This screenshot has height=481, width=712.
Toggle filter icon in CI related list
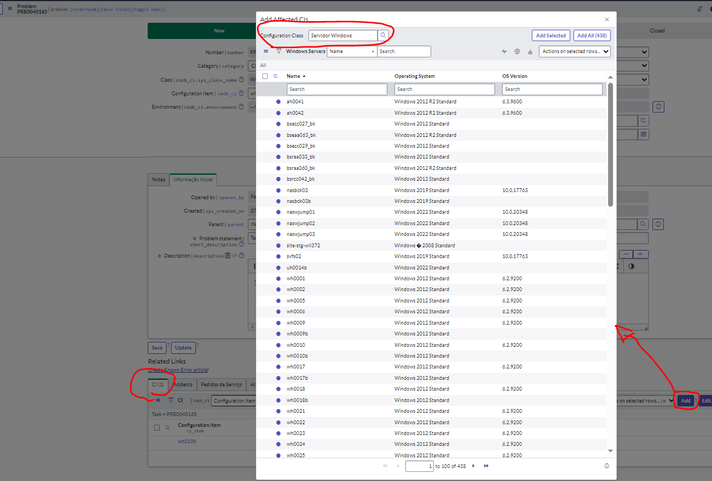[x=170, y=401]
